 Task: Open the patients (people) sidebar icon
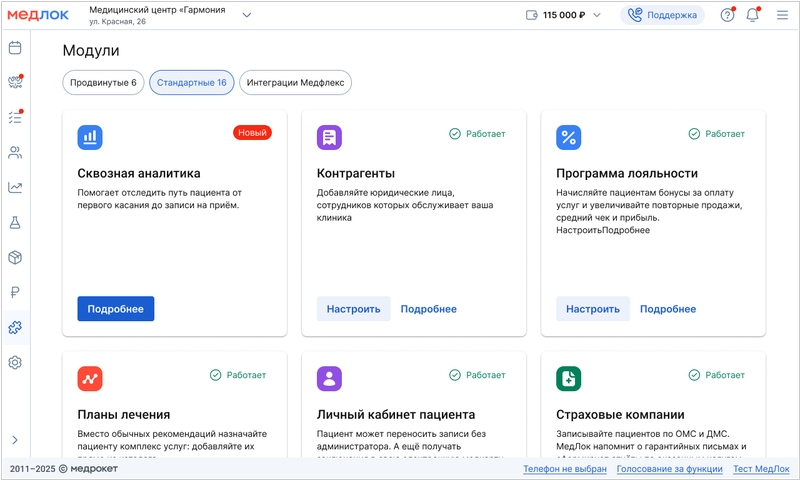click(x=15, y=152)
